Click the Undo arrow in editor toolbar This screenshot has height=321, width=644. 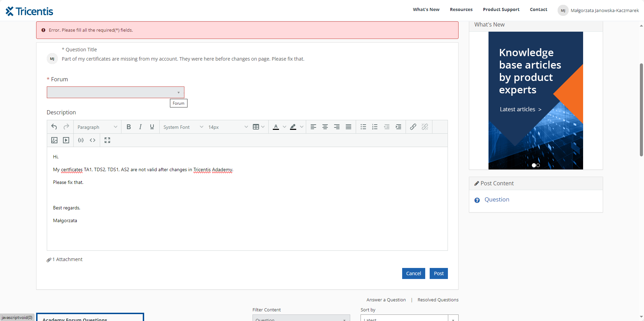point(54,127)
